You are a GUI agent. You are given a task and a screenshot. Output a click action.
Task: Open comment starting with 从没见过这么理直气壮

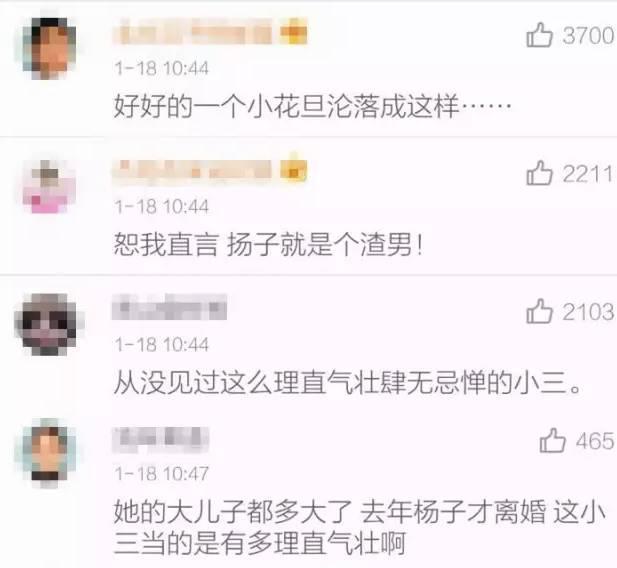point(348,382)
